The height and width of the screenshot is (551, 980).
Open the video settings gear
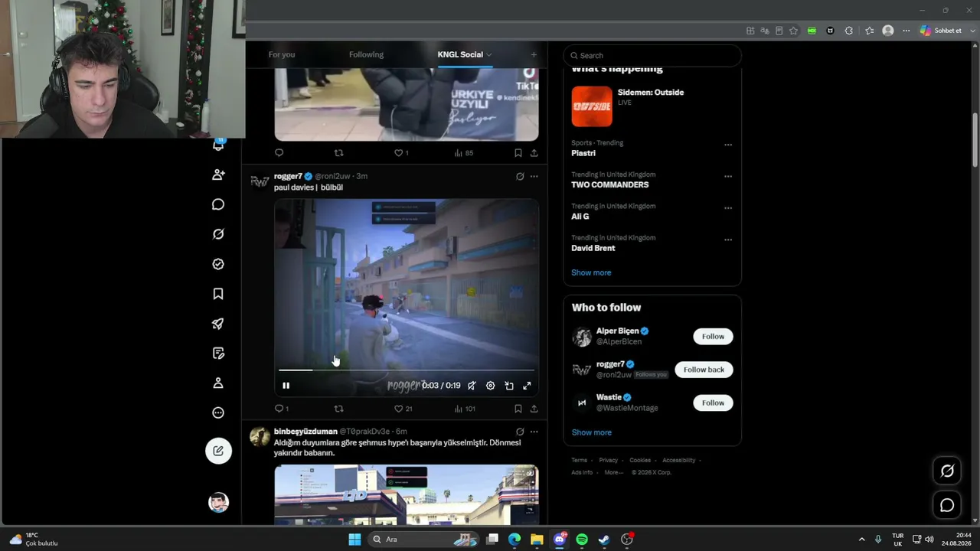point(491,386)
